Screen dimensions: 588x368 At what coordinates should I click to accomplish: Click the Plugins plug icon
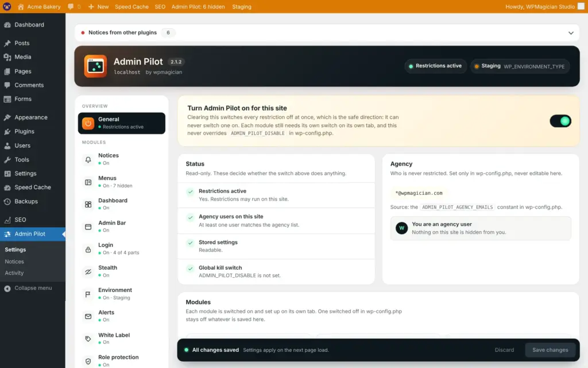tap(7, 132)
